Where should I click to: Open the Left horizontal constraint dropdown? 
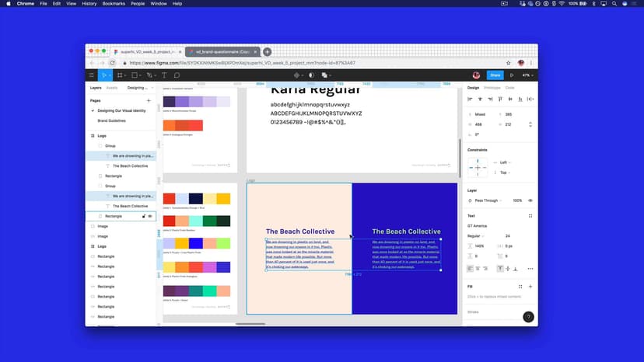pyautogui.click(x=506, y=162)
